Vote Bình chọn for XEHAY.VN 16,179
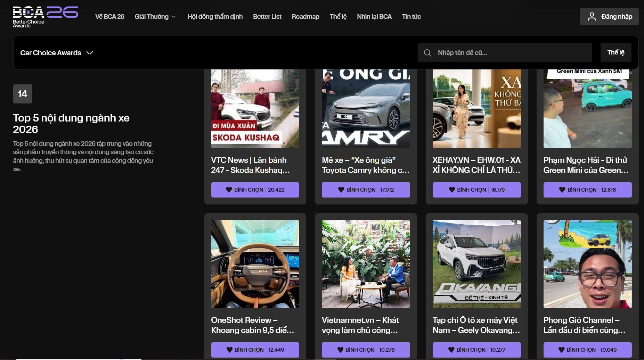Viewport: 644px width, 360px height. [477, 190]
